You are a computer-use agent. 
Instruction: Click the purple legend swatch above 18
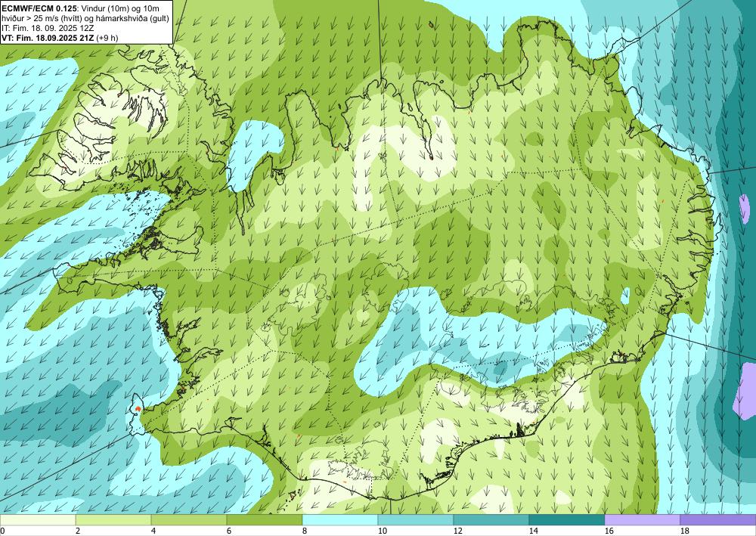click(718, 520)
